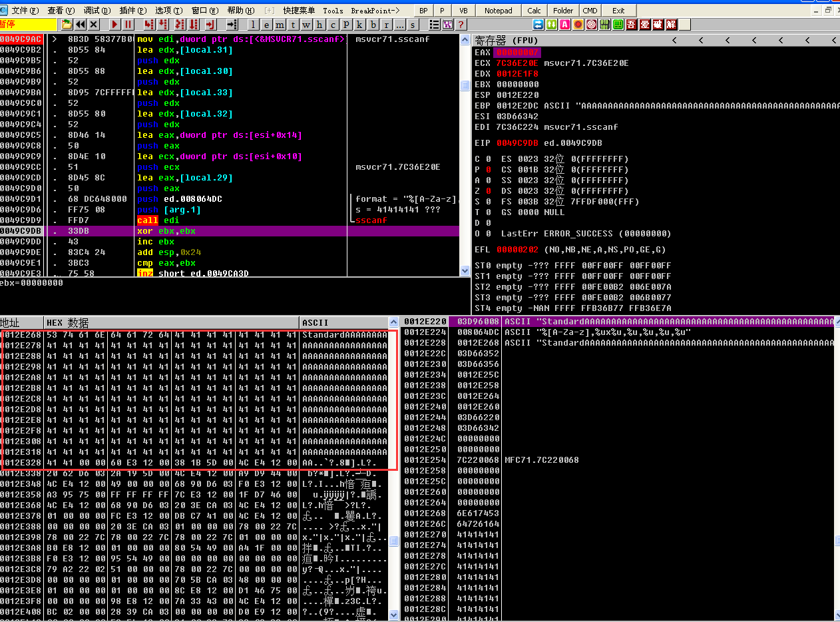Open the memory map 'm' window button
The height and width of the screenshot is (622, 840).
point(280,25)
